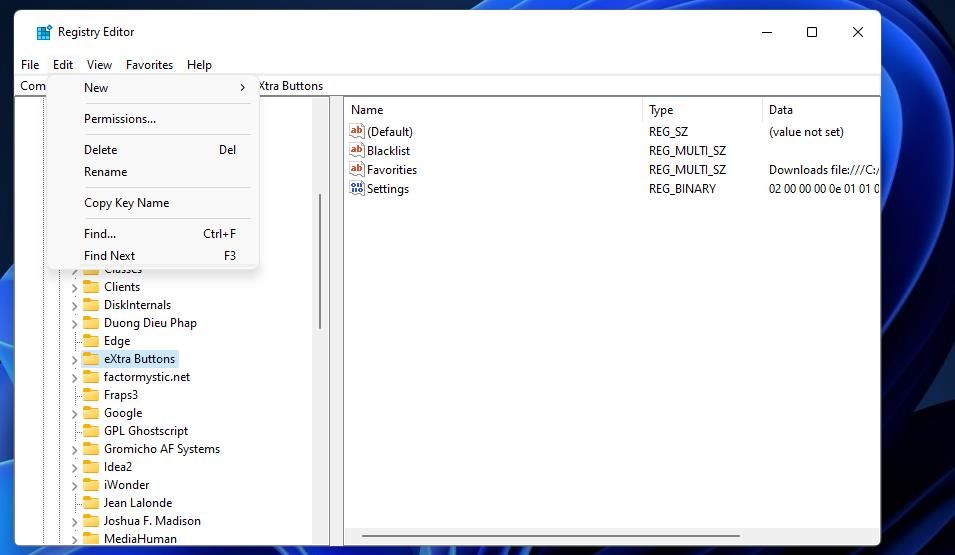Image resolution: width=955 pixels, height=555 pixels.
Task: Select the (Default) value name
Action: pyautogui.click(x=390, y=132)
